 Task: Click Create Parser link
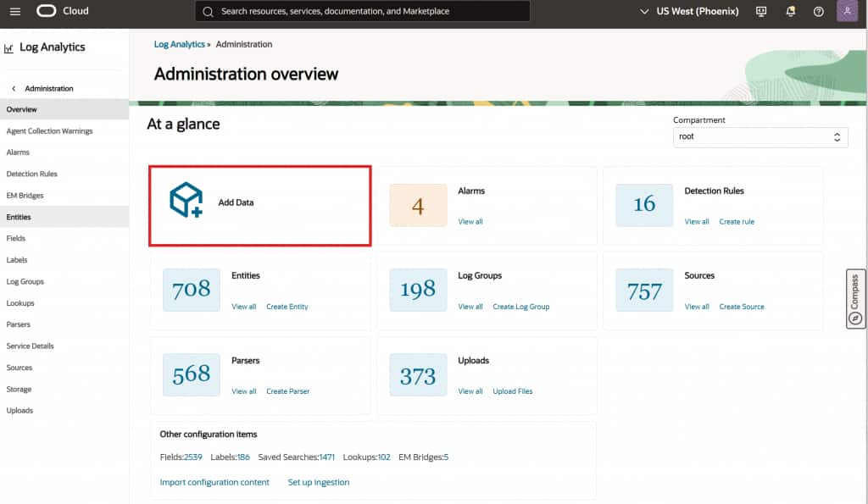[288, 391]
